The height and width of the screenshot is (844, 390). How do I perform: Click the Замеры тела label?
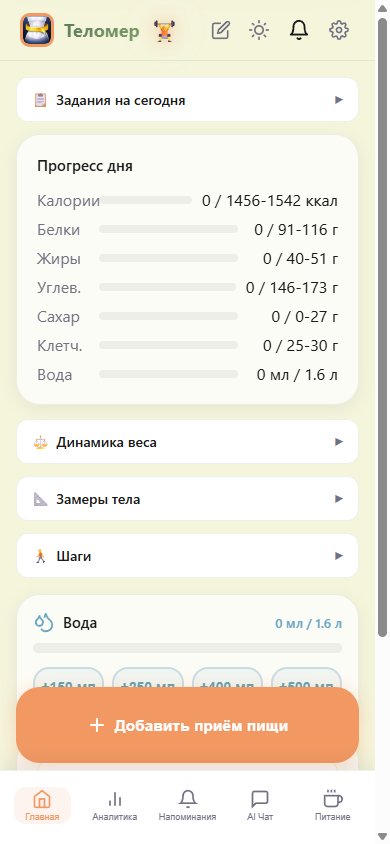[98, 500]
